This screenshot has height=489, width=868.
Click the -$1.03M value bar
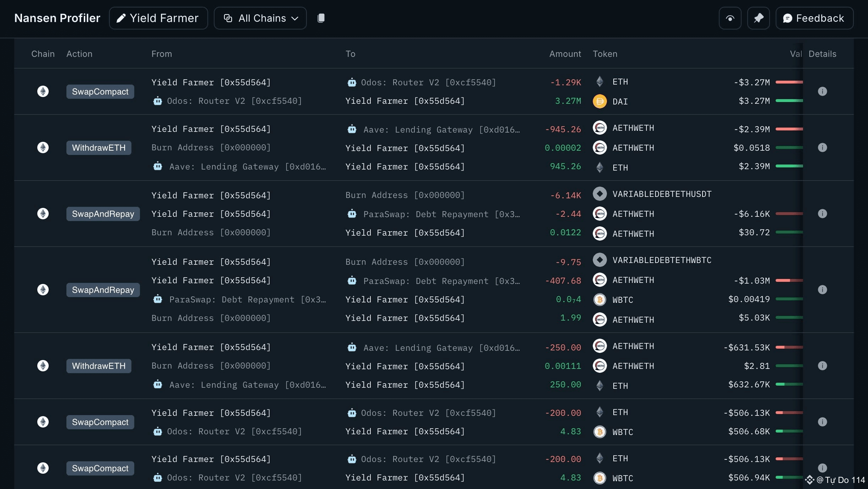[x=789, y=280]
